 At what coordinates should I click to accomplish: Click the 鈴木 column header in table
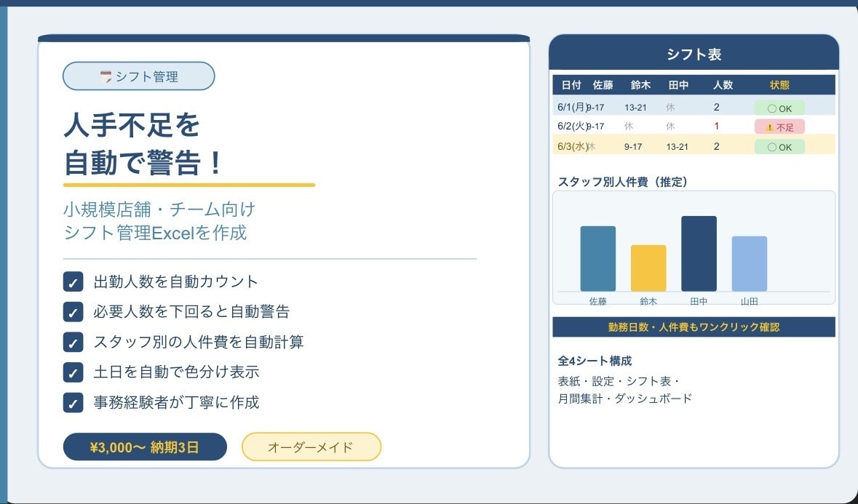(x=640, y=85)
